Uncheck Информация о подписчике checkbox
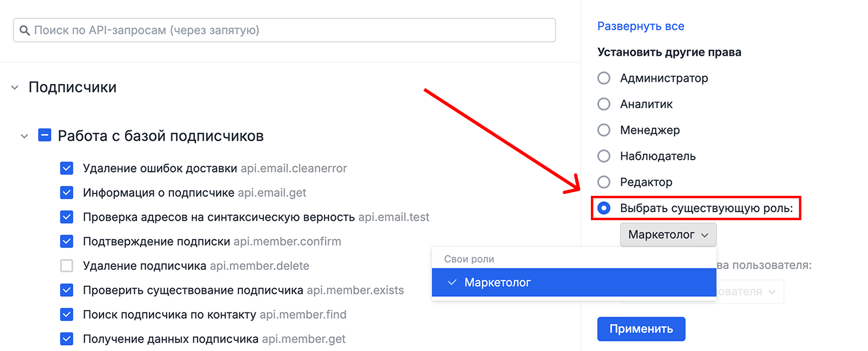The image size is (868, 351). coord(67,193)
